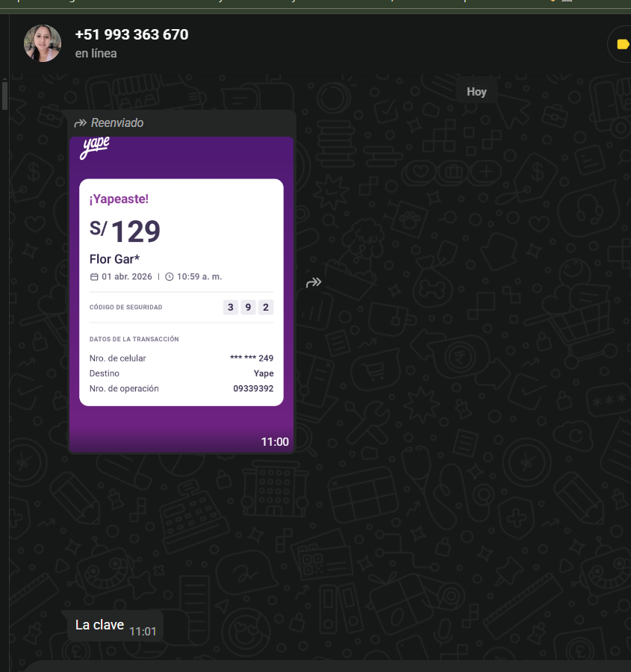Click the 'Hoy' date chip
This screenshot has width=631, height=672.
pos(476,92)
